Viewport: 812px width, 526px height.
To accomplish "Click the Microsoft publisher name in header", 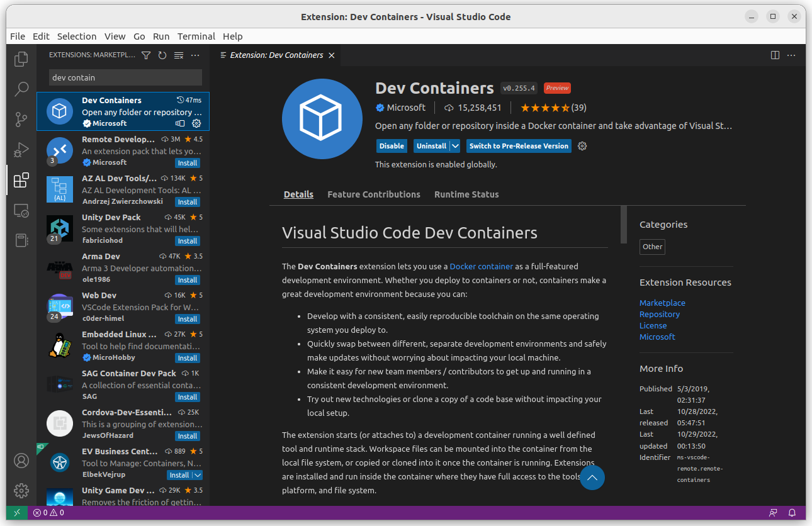I will coord(406,108).
